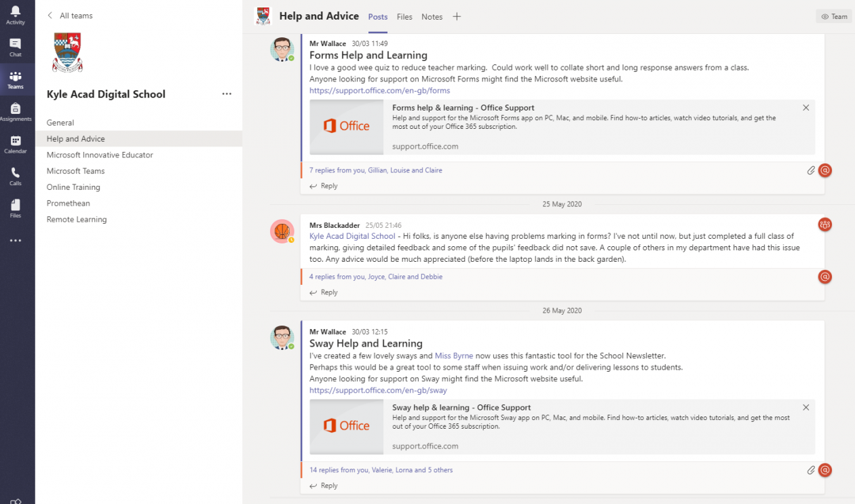This screenshot has width=855, height=504.
Task: Add a new tab with plus icon
Action: point(457,17)
